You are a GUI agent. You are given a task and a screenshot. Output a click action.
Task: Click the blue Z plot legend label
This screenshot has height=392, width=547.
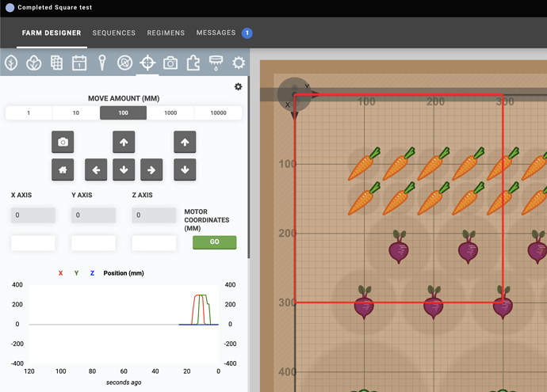pyautogui.click(x=92, y=273)
